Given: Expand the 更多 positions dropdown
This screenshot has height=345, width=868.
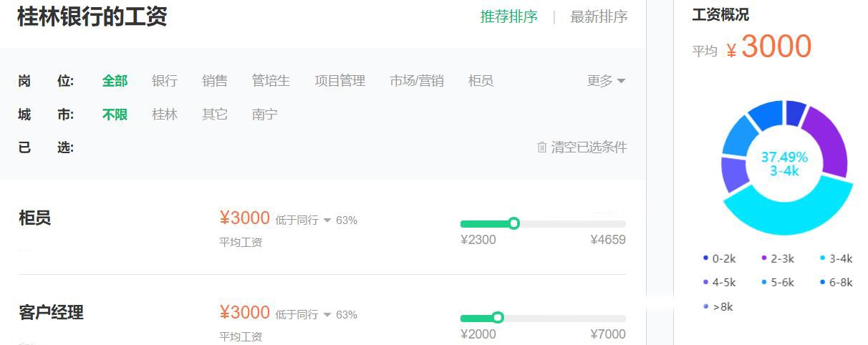Looking at the screenshot, I should coord(606,81).
